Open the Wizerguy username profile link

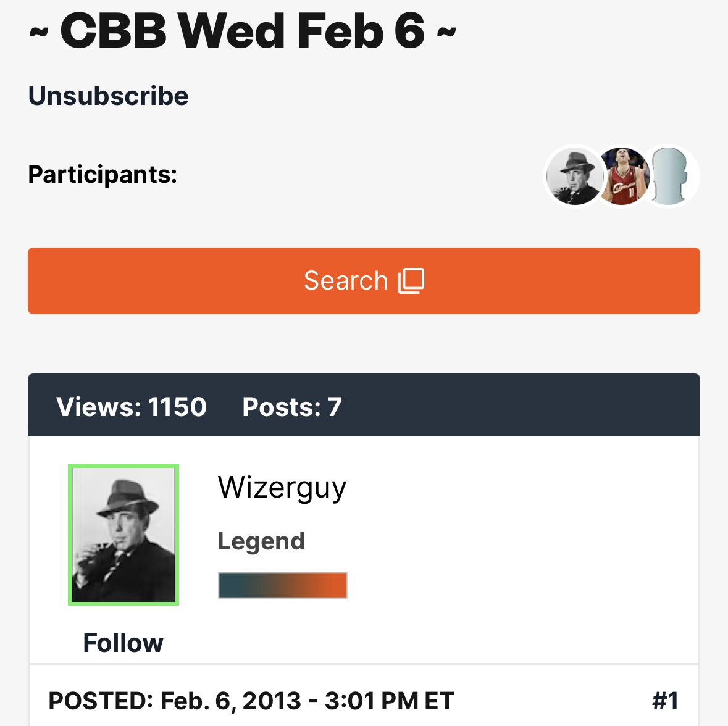coord(282,488)
